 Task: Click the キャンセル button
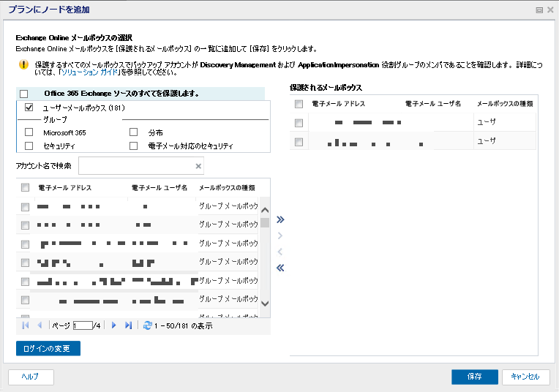coord(526,377)
